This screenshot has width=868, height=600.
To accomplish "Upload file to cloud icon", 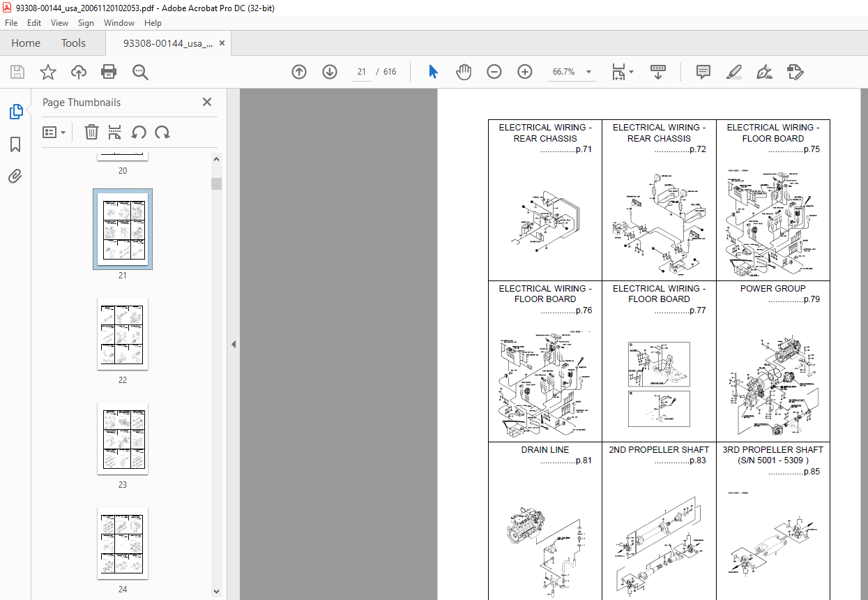I will click(x=79, y=72).
